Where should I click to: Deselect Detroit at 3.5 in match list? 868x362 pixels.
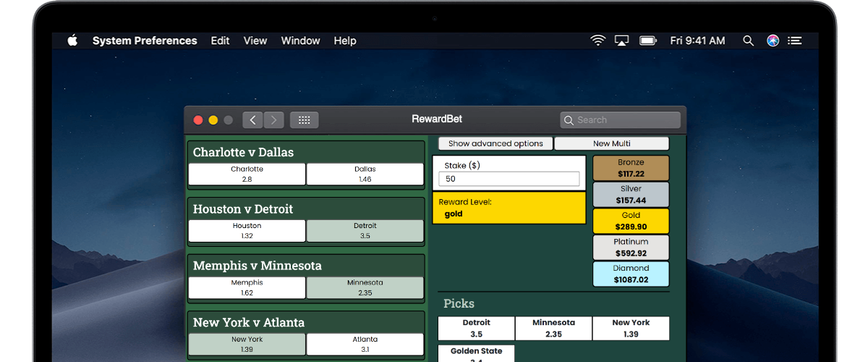365,231
